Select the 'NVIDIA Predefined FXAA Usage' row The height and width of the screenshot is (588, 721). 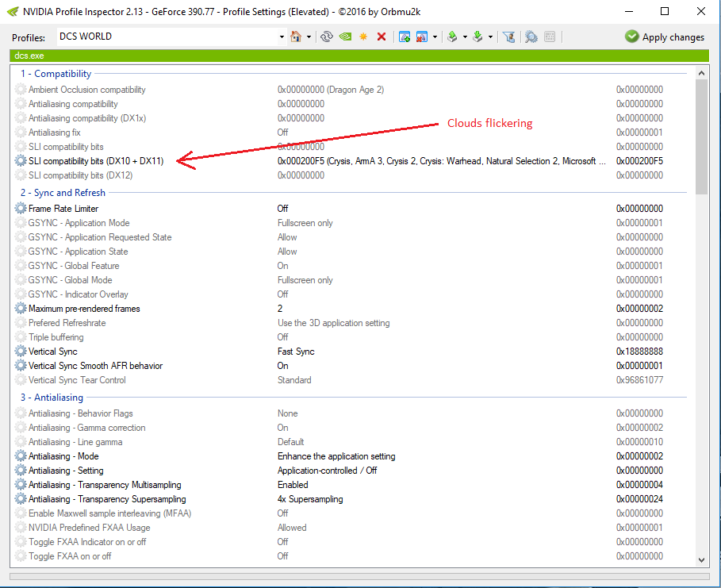(351, 527)
